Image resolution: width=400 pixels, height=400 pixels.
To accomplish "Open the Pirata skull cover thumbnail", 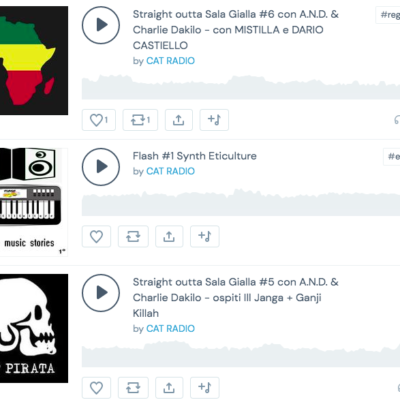I will click(34, 328).
